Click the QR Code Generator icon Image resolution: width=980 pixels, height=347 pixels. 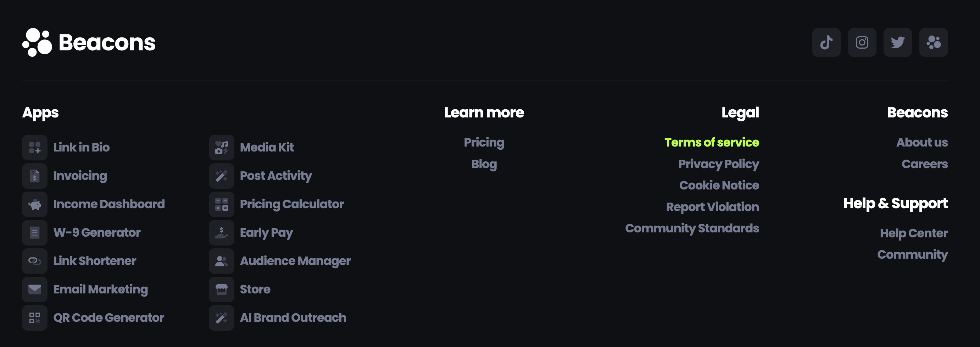point(35,318)
